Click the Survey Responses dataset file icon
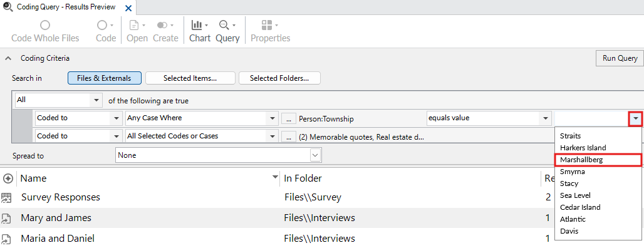The image size is (644, 248). (x=6, y=198)
